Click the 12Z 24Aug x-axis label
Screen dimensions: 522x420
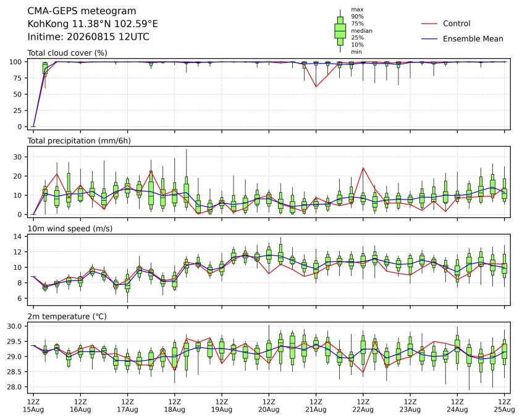457,405
